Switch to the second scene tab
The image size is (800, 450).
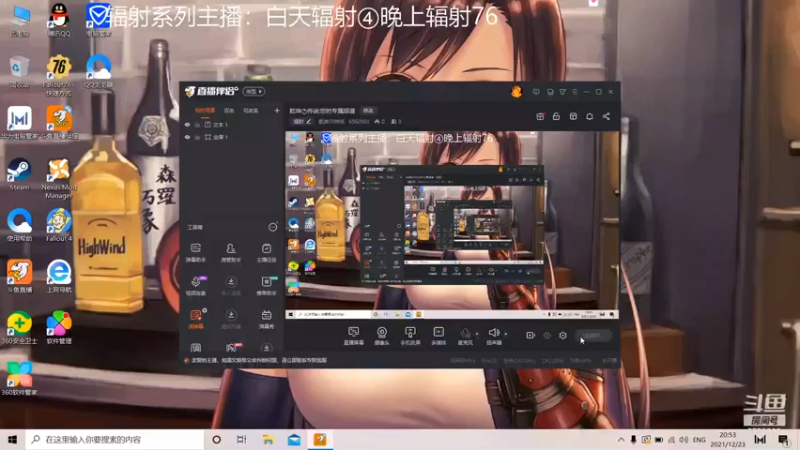229,111
